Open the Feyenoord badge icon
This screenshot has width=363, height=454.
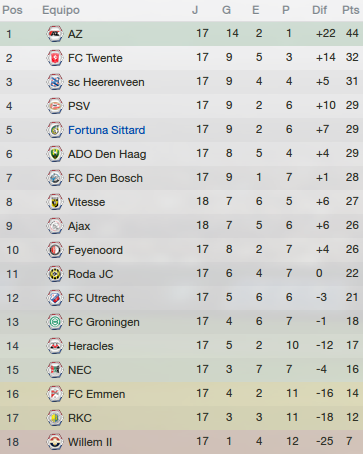pos(55,250)
